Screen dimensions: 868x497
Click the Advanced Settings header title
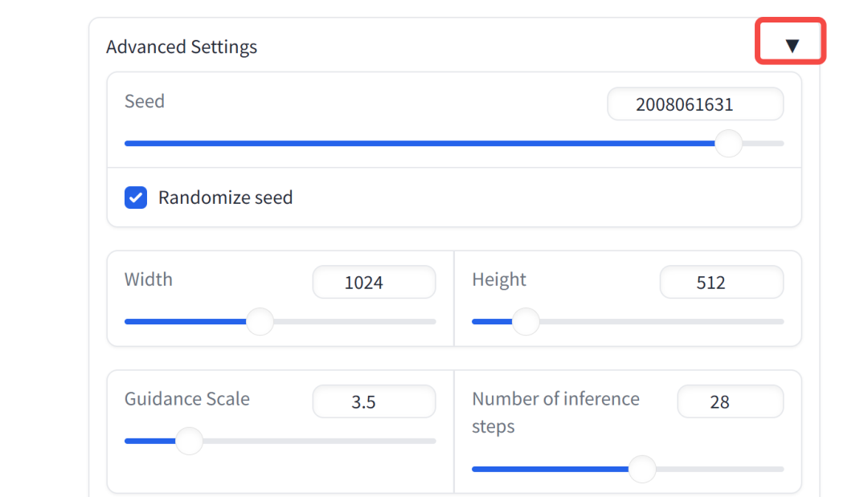182,47
